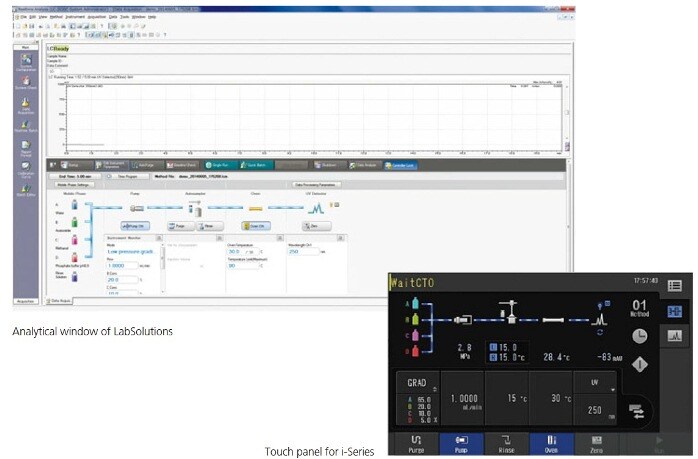Select mobile phase D phosphate buffer bottle

(74, 257)
